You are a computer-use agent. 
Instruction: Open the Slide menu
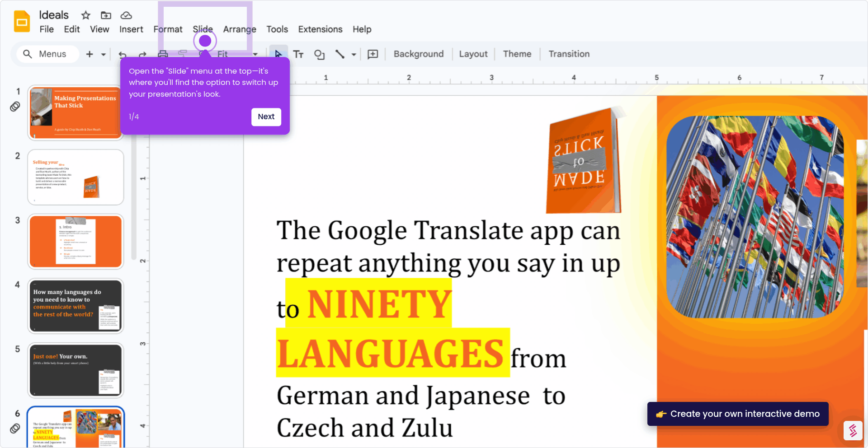tap(203, 29)
